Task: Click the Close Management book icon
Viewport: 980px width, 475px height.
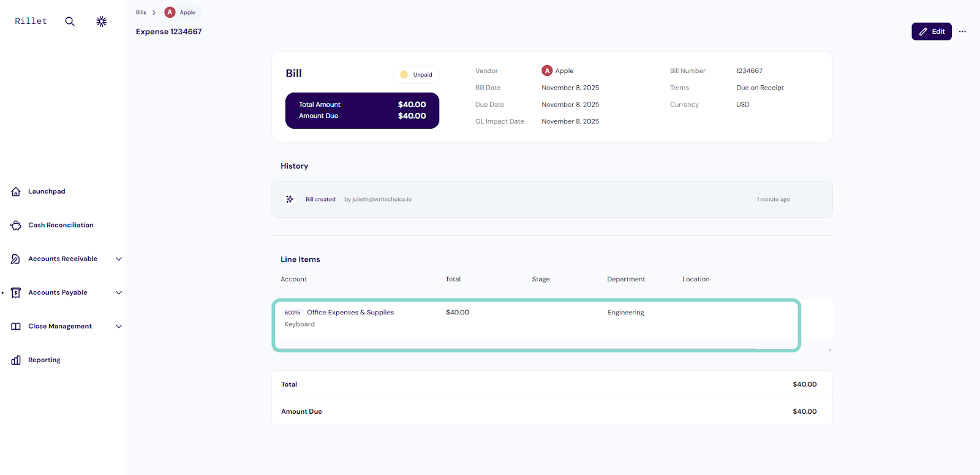Action: coord(16,327)
